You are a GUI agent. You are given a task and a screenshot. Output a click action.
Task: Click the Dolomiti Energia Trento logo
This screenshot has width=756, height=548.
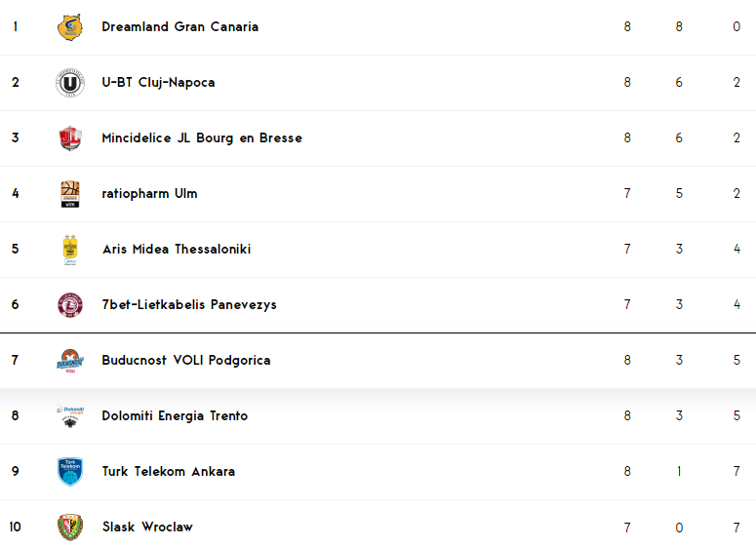point(70,416)
